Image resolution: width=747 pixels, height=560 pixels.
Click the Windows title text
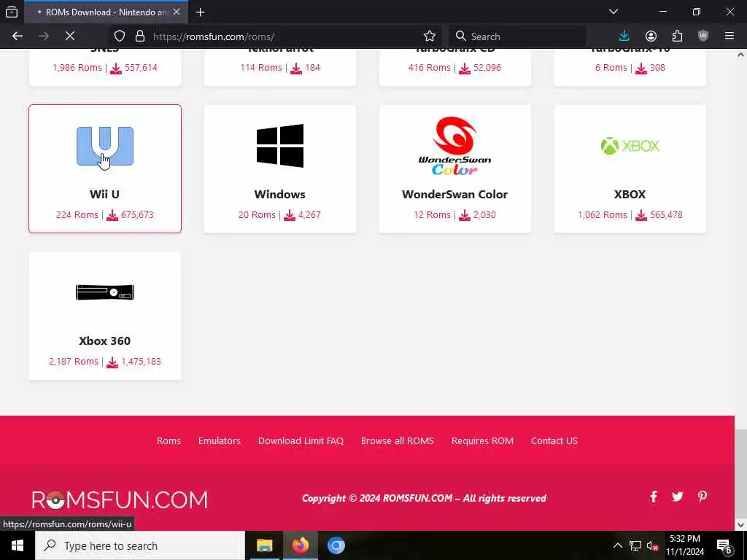pyautogui.click(x=279, y=194)
